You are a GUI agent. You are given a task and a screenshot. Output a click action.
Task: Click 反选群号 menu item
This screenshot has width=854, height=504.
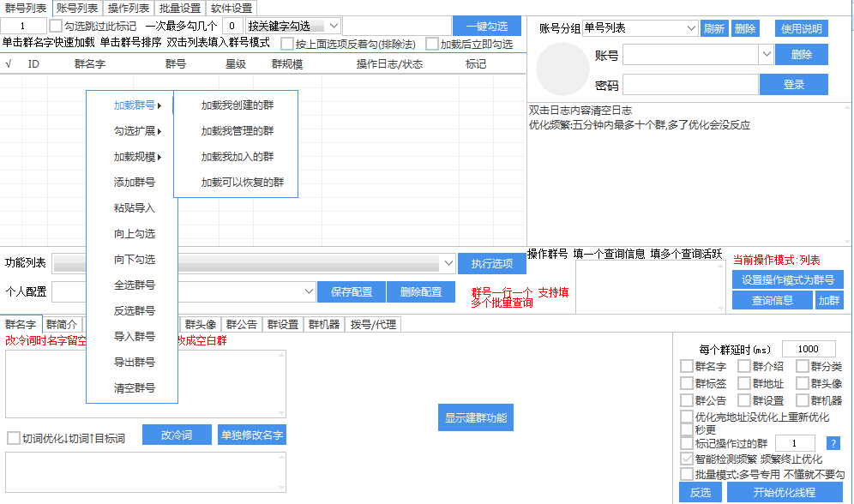tap(134, 310)
